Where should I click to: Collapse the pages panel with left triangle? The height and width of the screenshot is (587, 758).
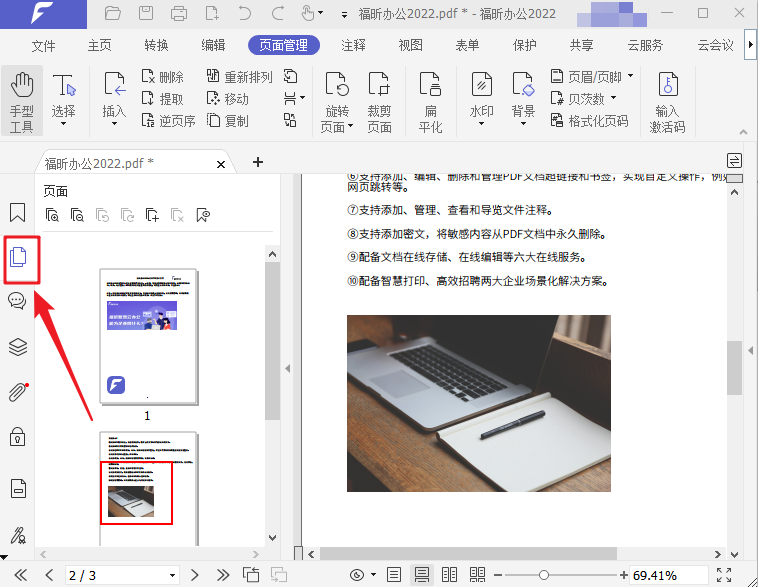coord(288,368)
